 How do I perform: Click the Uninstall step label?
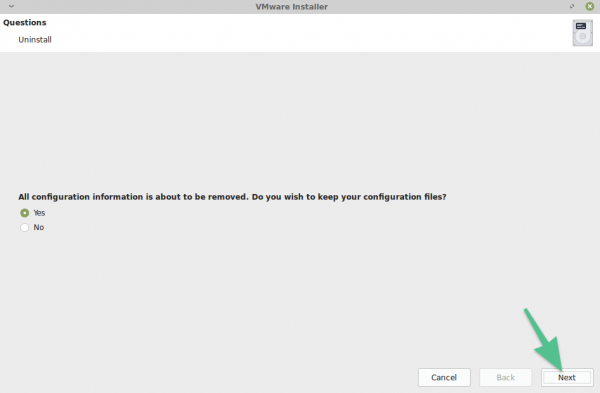(x=35, y=39)
